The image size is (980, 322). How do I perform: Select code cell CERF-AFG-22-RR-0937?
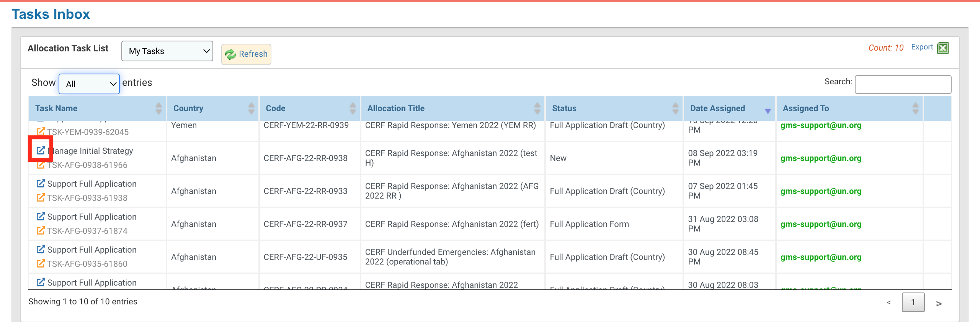point(305,224)
